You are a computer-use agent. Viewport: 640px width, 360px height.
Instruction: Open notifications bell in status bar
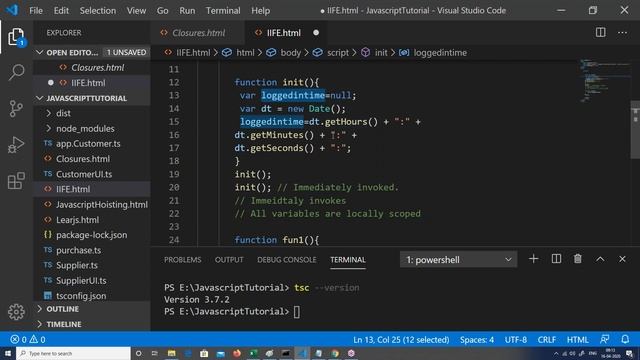(625, 339)
